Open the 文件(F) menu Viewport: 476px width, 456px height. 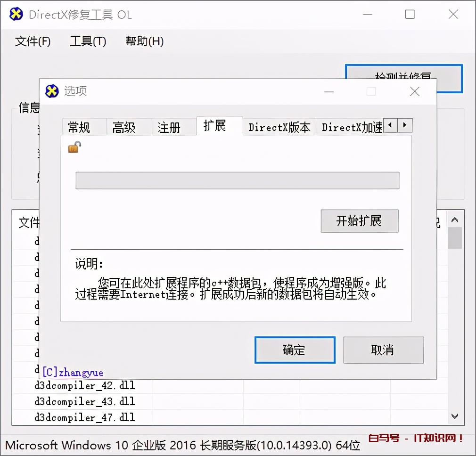pyautogui.click(x=33, y=41)
